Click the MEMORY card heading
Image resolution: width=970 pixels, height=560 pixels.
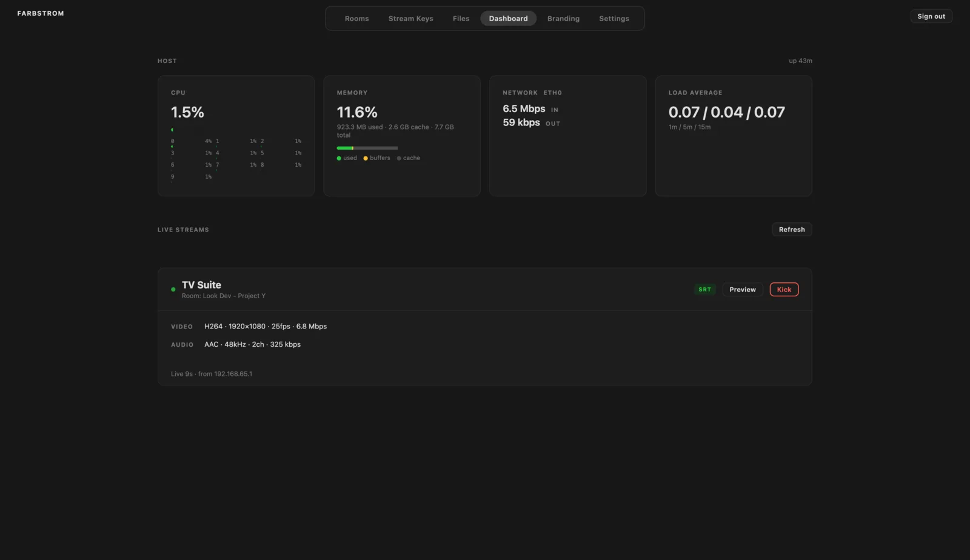(352, 93)
